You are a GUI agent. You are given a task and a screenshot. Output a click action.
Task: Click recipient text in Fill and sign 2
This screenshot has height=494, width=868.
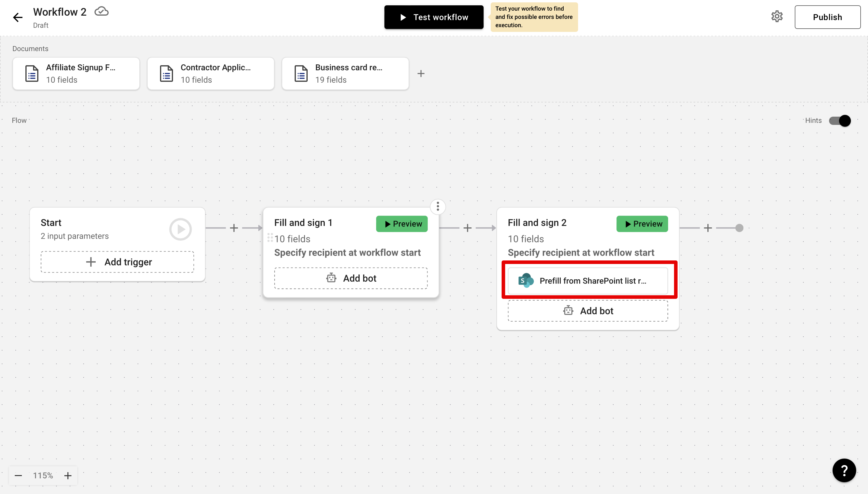[x=581, y=253]
